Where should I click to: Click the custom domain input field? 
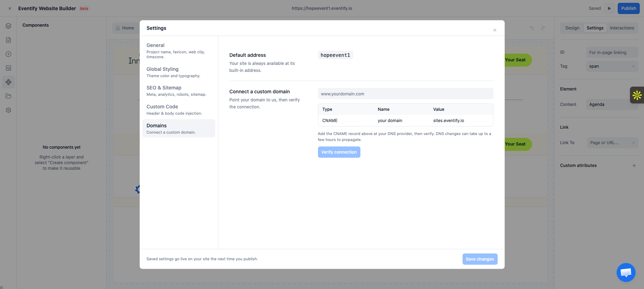tap(405, 94)
